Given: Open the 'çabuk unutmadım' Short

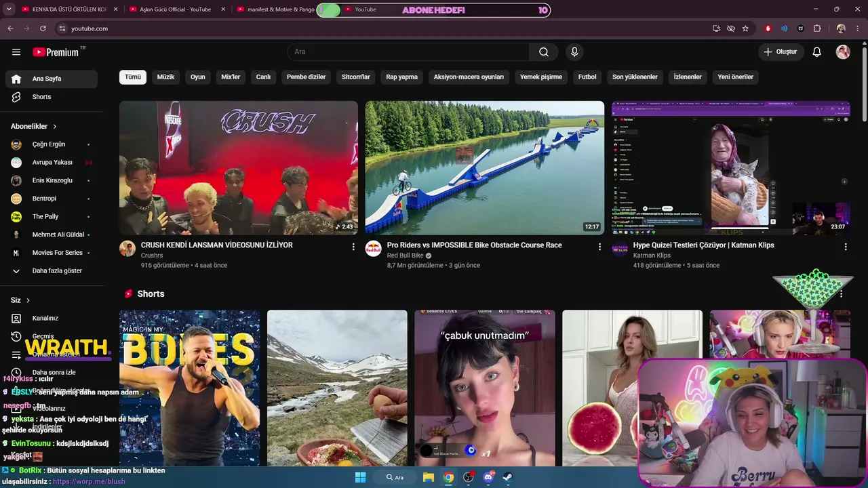Looking at the screenshot, I should point(485,388).
